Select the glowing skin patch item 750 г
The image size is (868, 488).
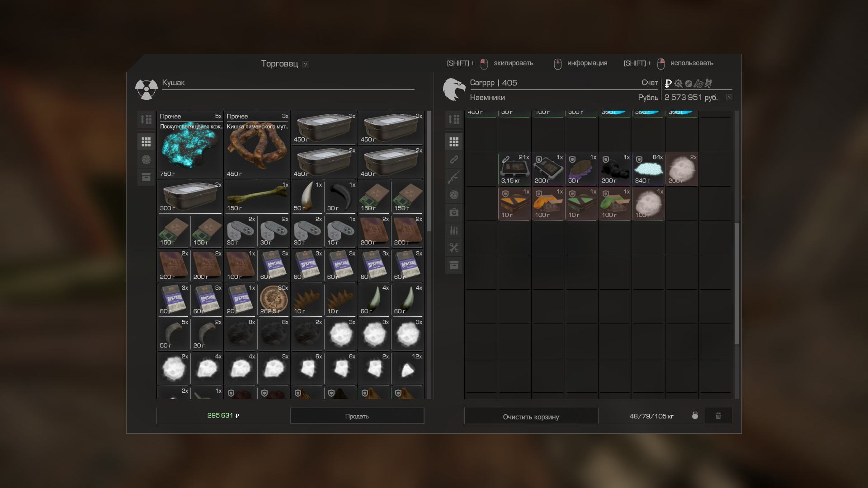[x=190, y=145]
